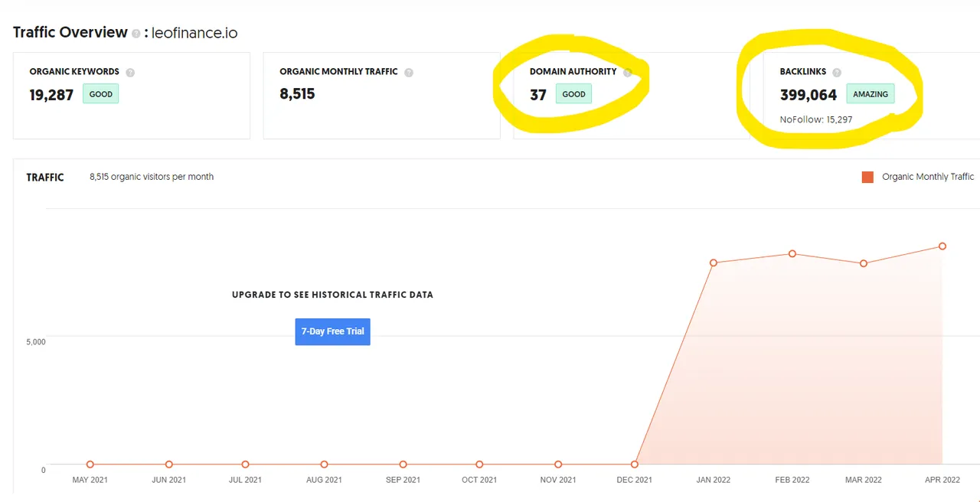Click the 8,515 organic monthly traffic value

pyautogui.click(x=297, y=94)
